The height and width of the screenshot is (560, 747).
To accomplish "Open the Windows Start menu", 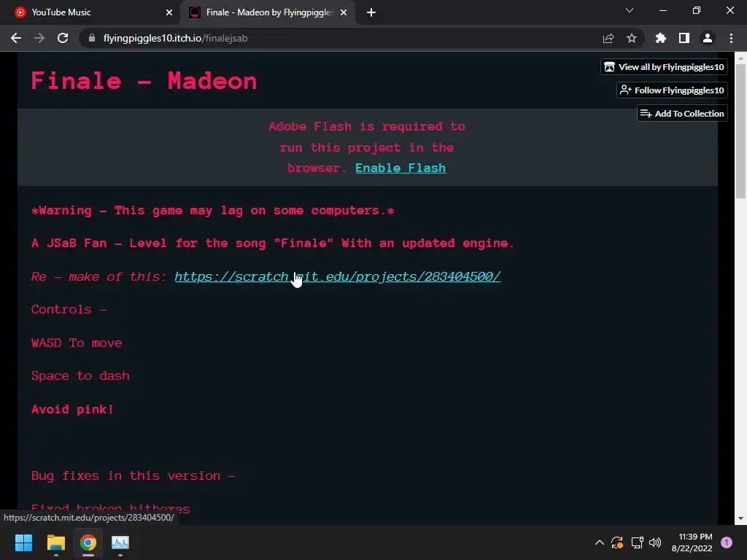I will [23, 542].
